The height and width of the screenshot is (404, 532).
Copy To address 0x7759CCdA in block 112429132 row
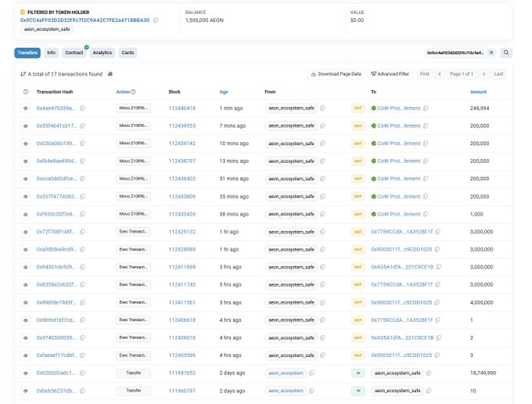(x=437, y=232)
